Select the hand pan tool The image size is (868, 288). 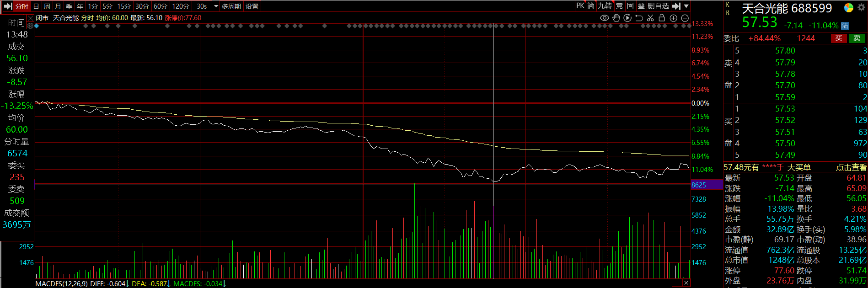[x=616, y=18]
